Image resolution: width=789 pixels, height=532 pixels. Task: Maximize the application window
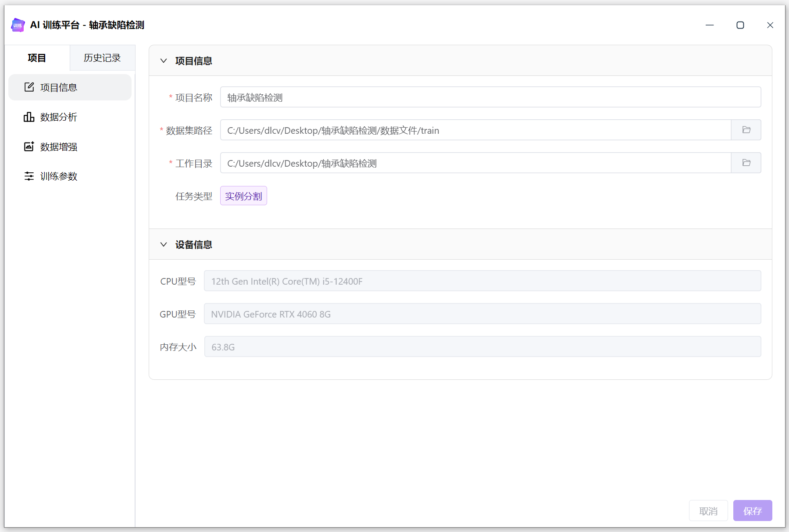pos(740,25)
